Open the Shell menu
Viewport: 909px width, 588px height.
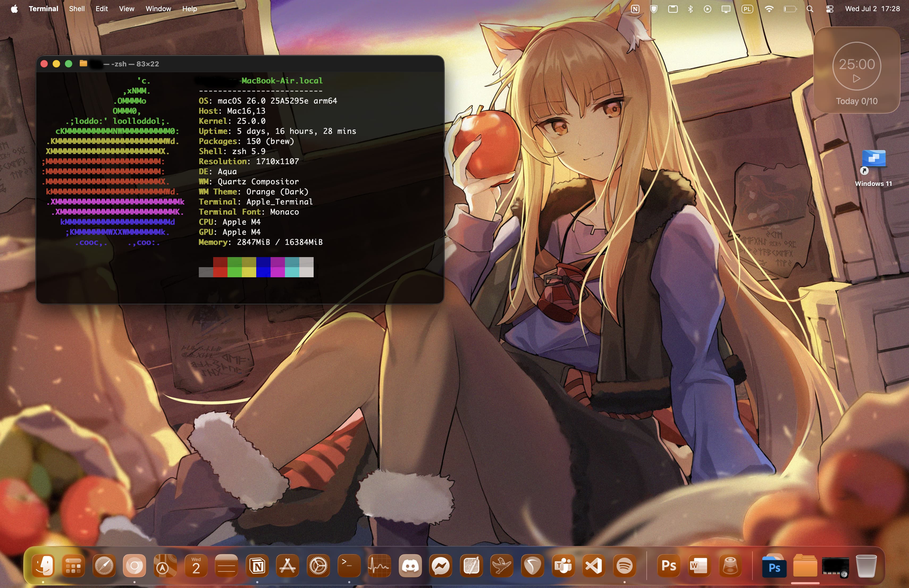pyautogui.click(x=77, y=9)
